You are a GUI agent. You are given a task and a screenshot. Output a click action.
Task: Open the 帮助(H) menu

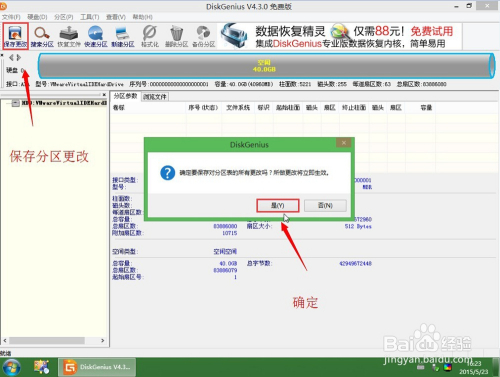[x=142, y=17]
